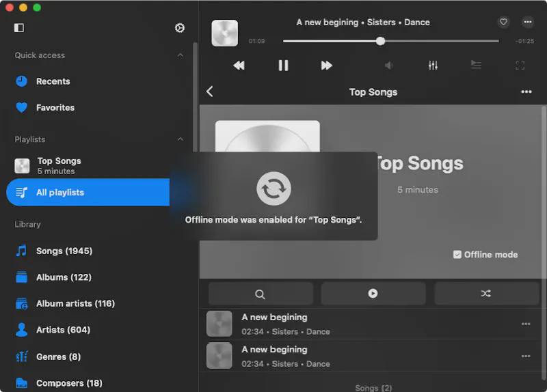Shuffle the Top Songs playlist
This screenshot has width=547, height=392.
[485, 294]
